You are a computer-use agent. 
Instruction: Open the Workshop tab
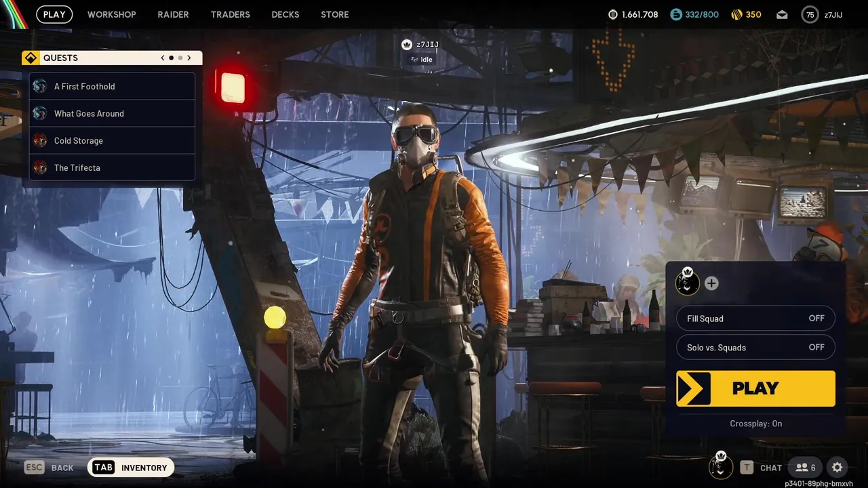click(112, 14)
